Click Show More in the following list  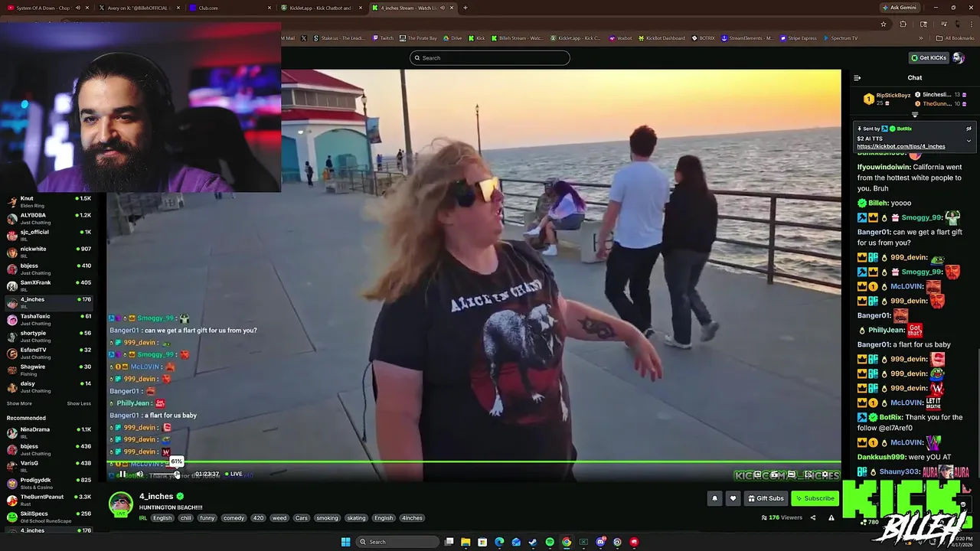(x=19, y=403)
